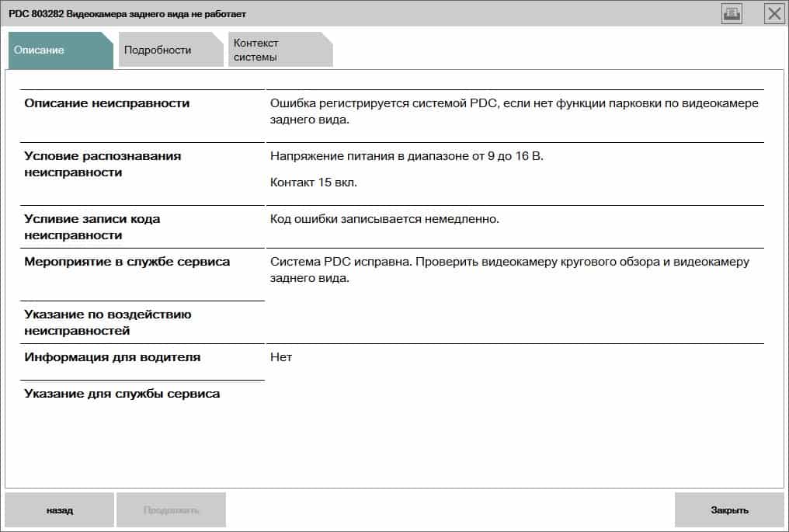The width and height of the screenshot is (789, 532).
Task: Click the Закрыть button
Action: pos(729,509)
